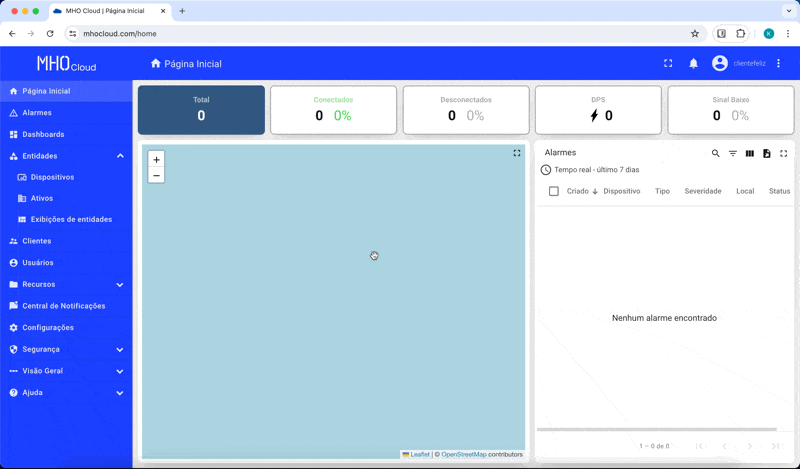Viewport: 800px width, 469px height.
Task: Go to Dispositivos in the sidebar
Action: point(52,177)
